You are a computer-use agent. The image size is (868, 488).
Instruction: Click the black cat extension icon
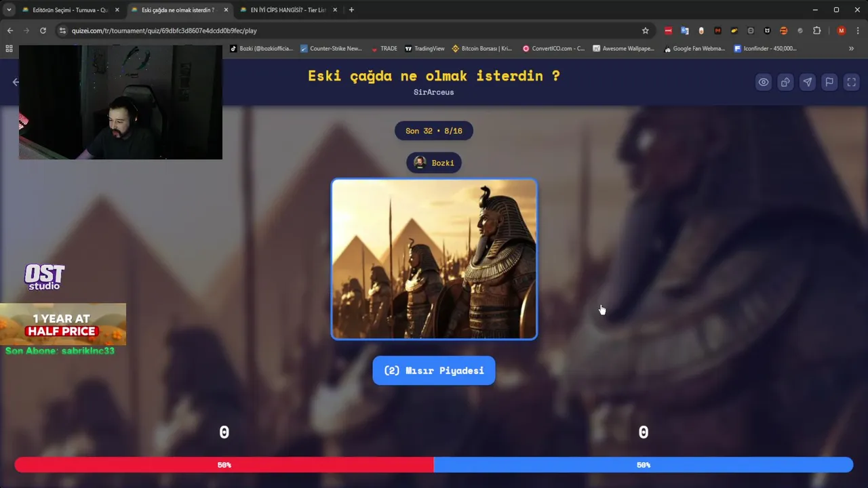tap(767, 30)
